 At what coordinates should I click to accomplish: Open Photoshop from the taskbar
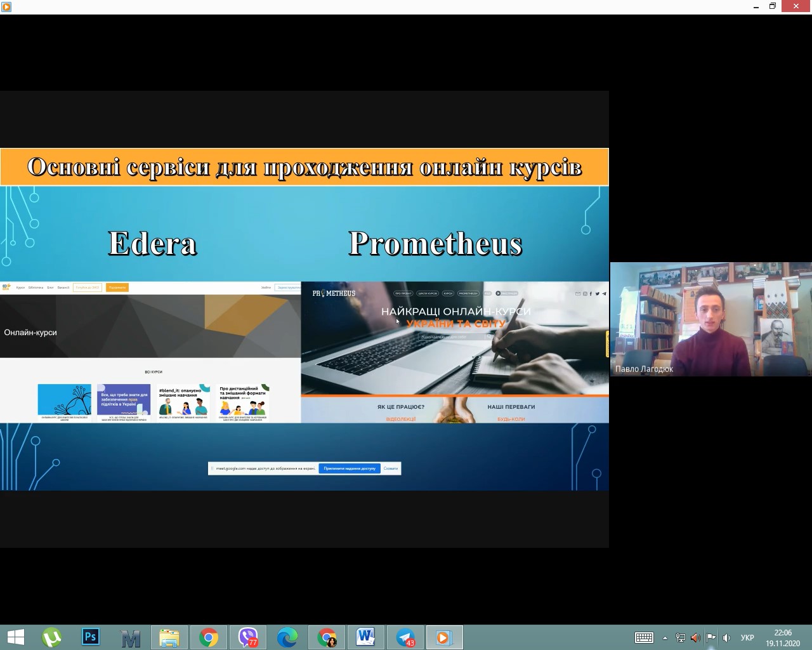91,637
